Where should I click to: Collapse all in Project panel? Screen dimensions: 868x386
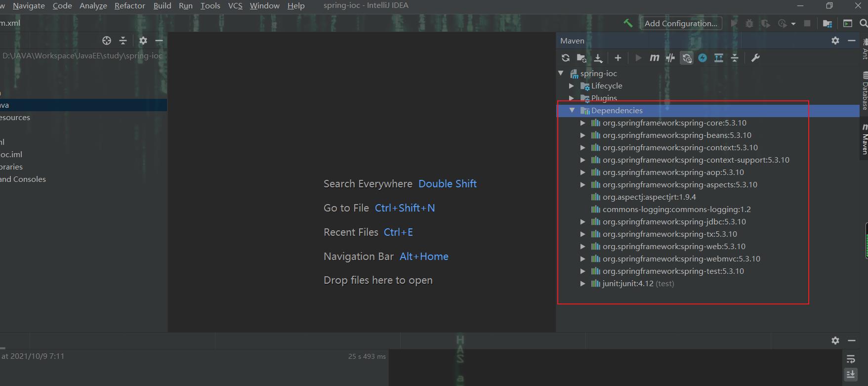tap(123, 41)
